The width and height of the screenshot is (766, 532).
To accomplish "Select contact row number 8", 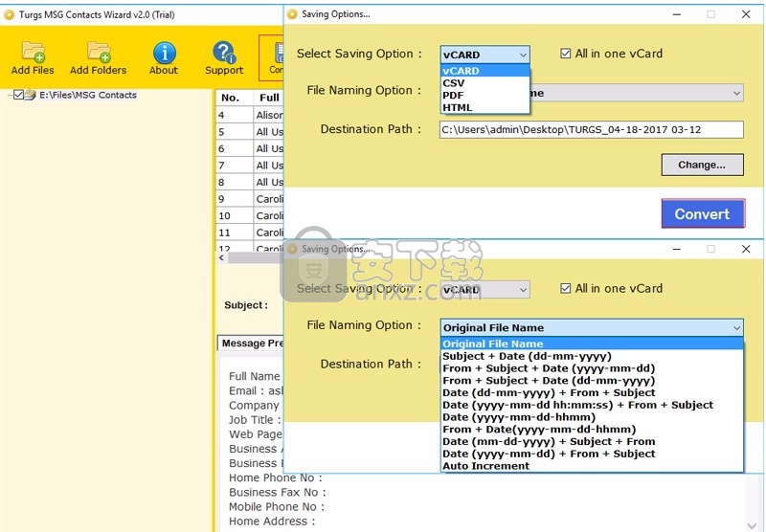I will click(250, 182).
